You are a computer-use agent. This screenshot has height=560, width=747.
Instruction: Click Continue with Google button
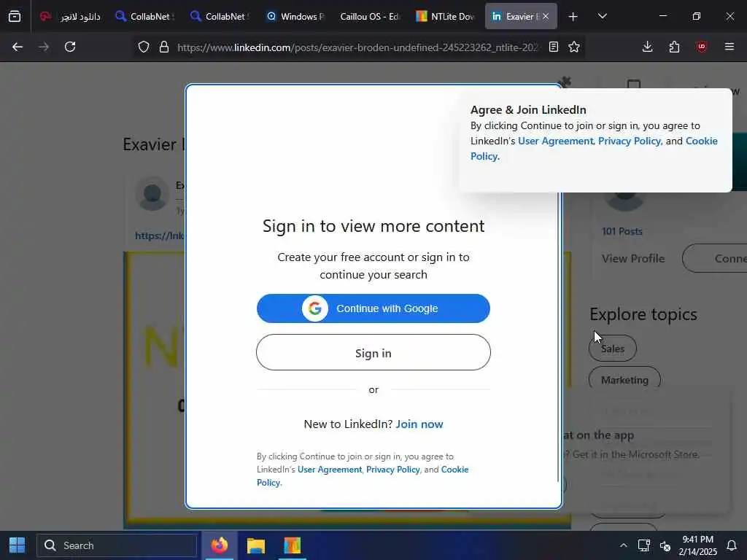click(x=373, y=308)
